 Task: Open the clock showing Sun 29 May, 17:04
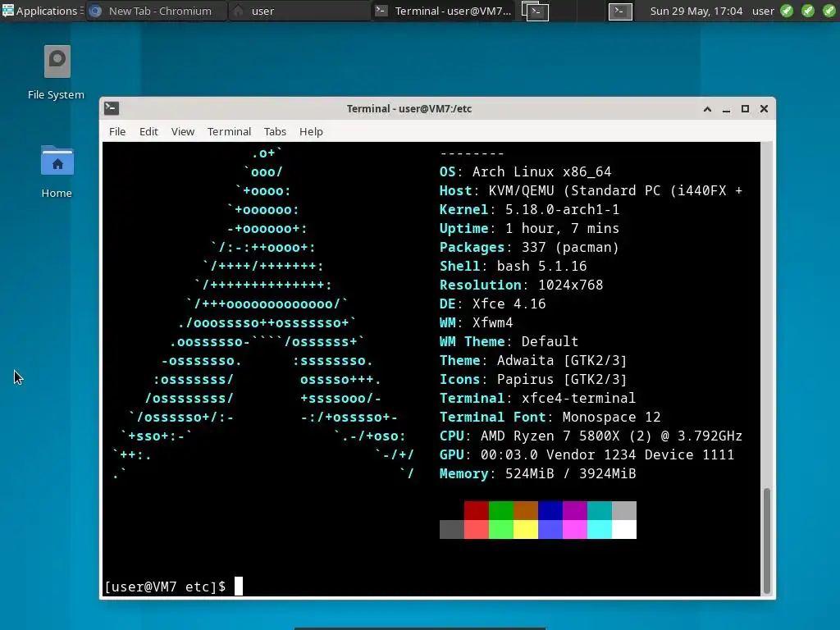coord(696,11)
